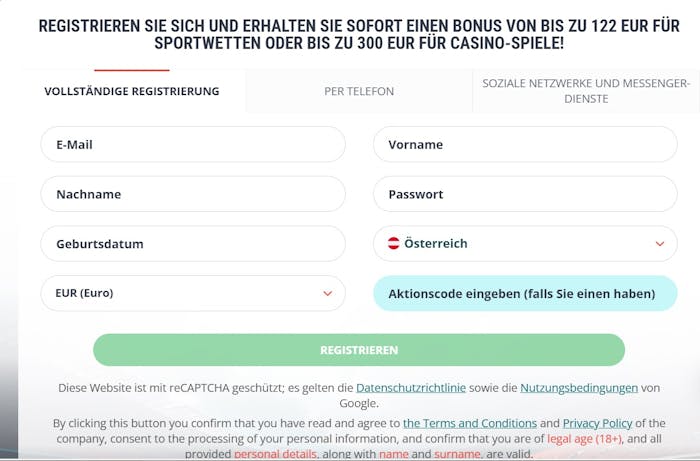This screenshot has width=700, height=461.
Task: Expand the Österreich country dropdown arrow
Action: [x=660, y=243]
